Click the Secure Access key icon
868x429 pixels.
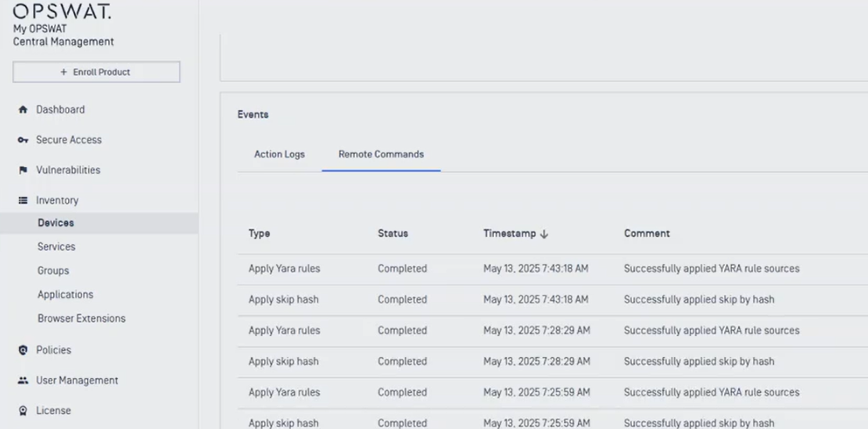23,140
